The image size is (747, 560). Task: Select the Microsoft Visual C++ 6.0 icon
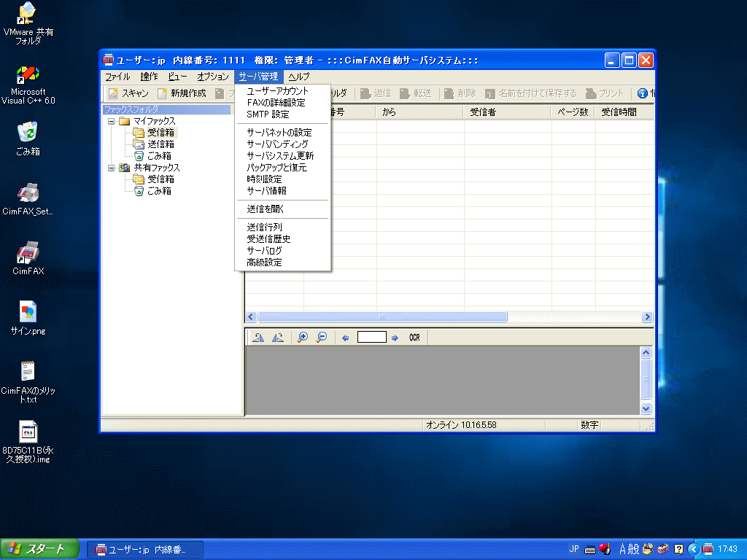pyautogui.click(x=28, y=86)
